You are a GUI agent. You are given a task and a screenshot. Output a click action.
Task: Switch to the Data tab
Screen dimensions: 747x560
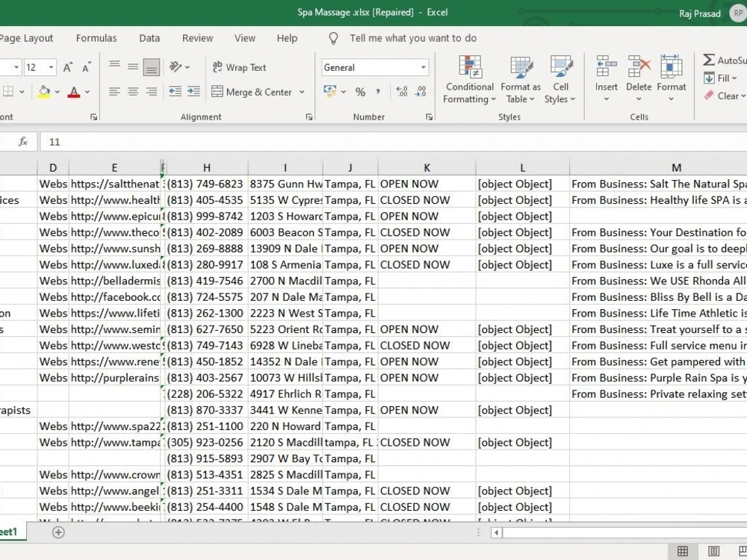point(149,38)
